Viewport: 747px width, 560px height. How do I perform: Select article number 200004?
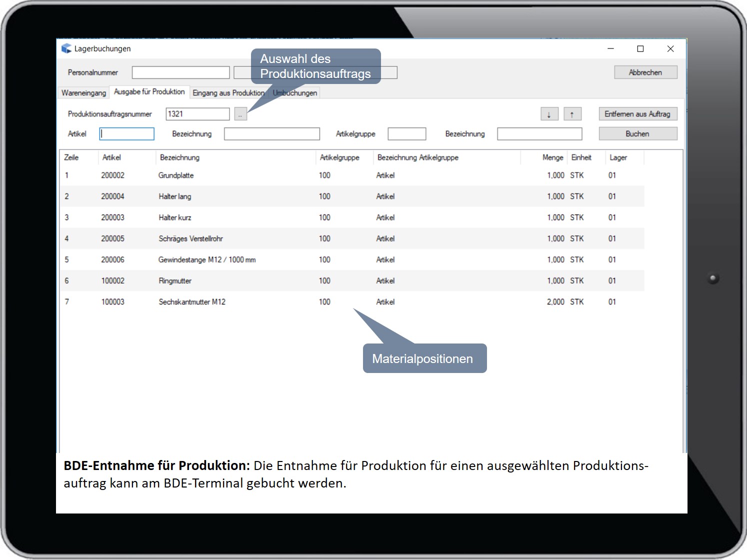pos(112,196)
